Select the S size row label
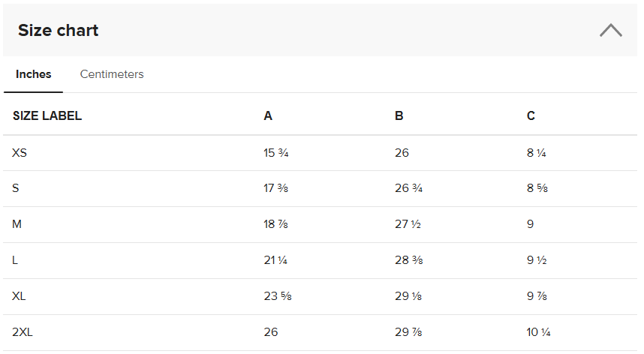Image resolution: width=644 pixels, height=354 pixels. coord(16,188)
